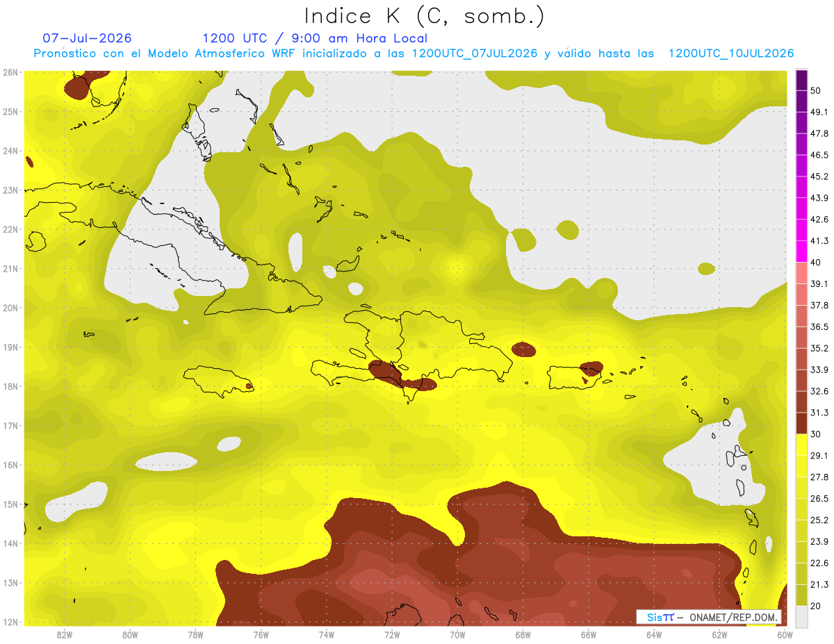
Task: Click the "70W" longitude label
Action: point(457,634)
